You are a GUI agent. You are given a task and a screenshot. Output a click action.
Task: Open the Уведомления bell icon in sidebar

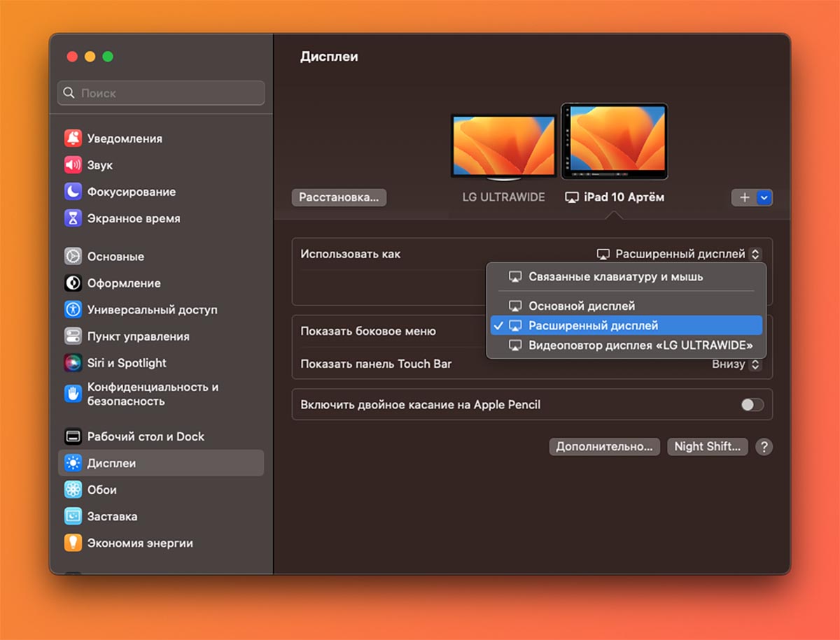(73, 138)
